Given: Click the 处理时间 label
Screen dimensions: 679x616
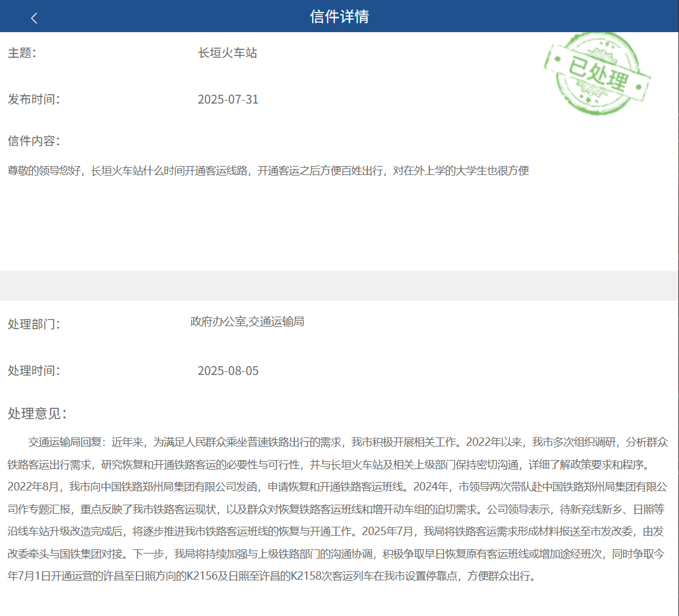Looking at the screenshot, I should click(34, 371).
